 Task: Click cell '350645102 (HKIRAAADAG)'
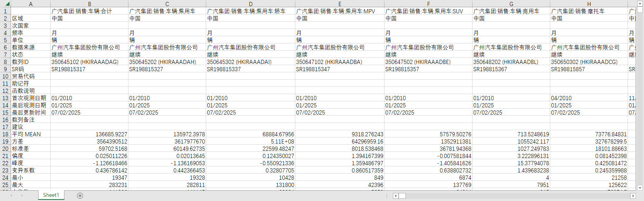pyautogui.click(x=89, y=62)
